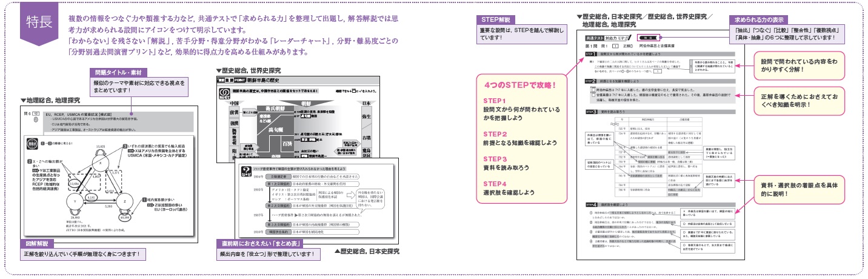Click the black STEP4 badge in the sample page
This screenshot has height=279, width=868.
(592, 205)
